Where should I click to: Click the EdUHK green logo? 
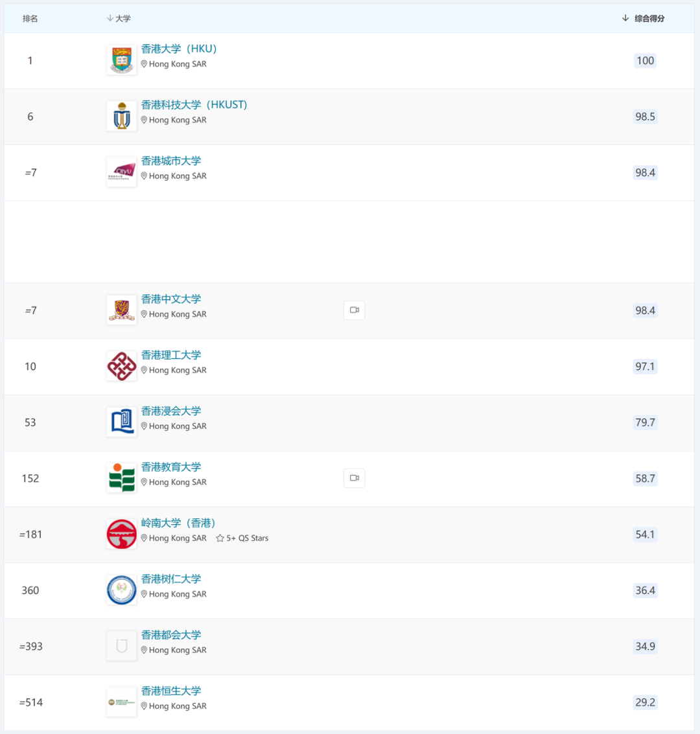tap(121, 478)
